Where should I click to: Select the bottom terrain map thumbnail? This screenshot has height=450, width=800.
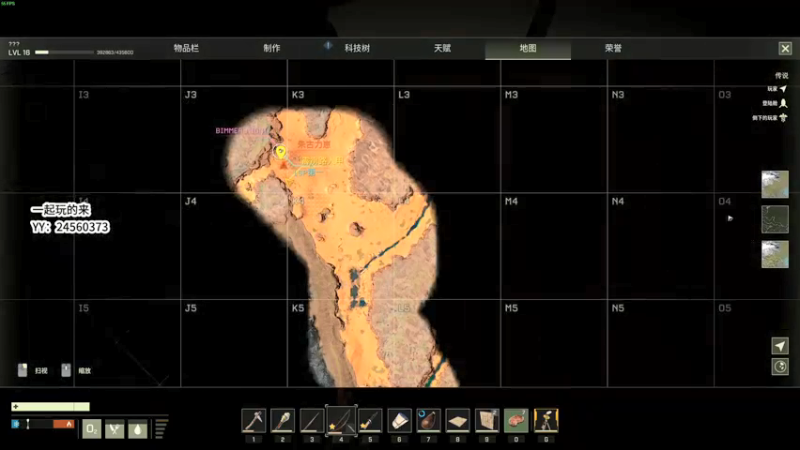click(x=775, y=254)
